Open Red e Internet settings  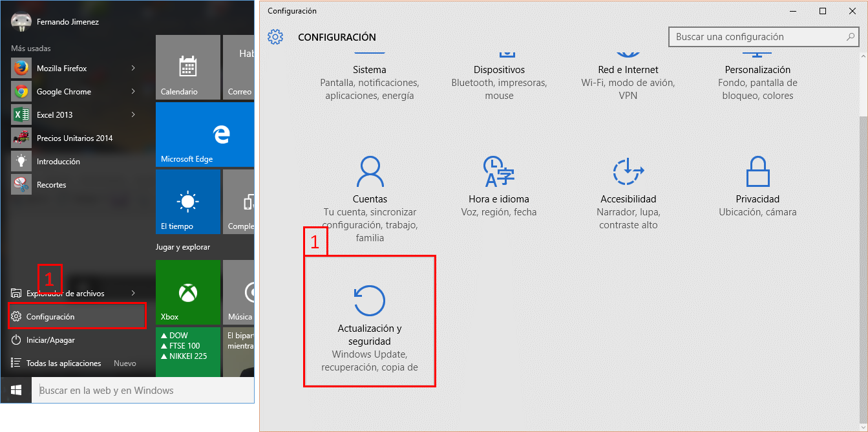click(628, 76)
